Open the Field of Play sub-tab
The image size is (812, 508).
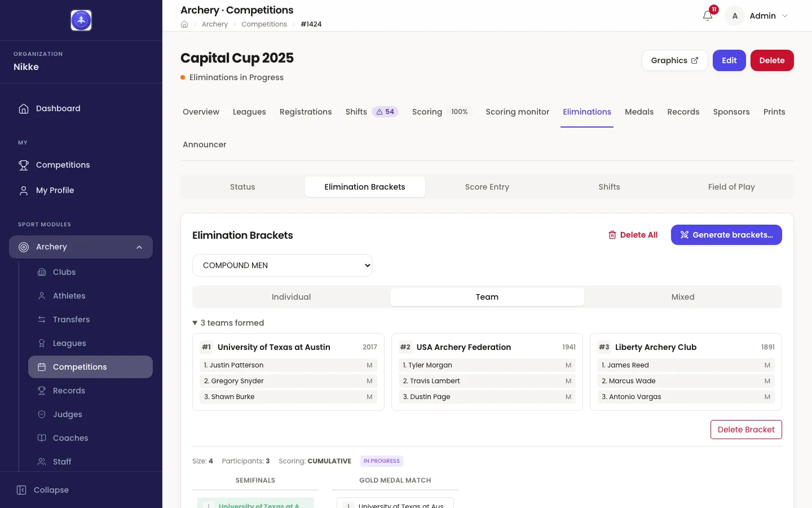click(x=731, y=187)
